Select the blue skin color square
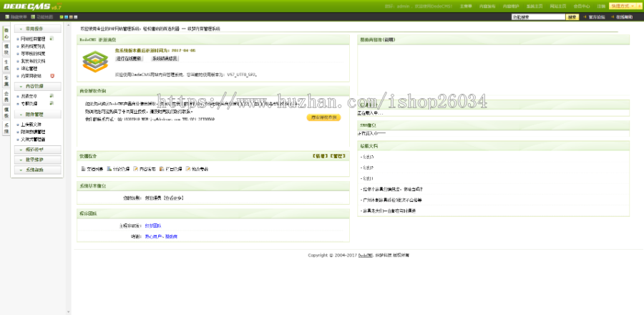This screenshot has height=315, width=644. (66, 17)
